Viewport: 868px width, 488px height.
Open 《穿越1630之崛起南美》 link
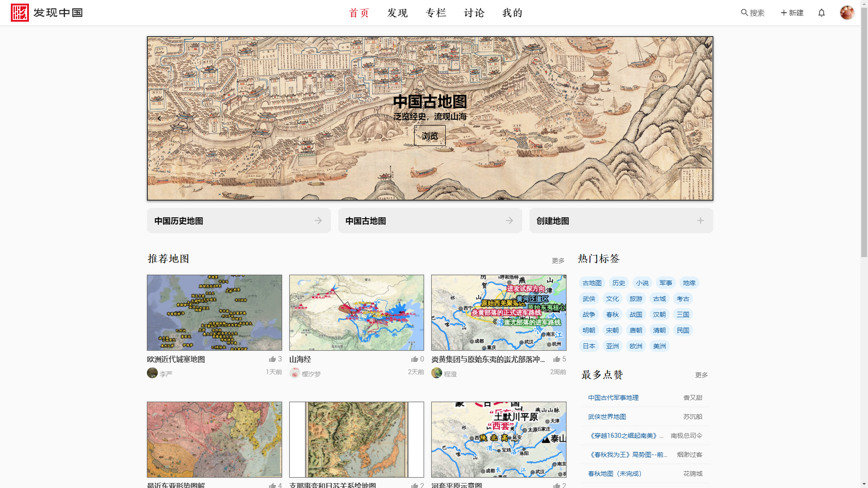click(x=626, y=436)
